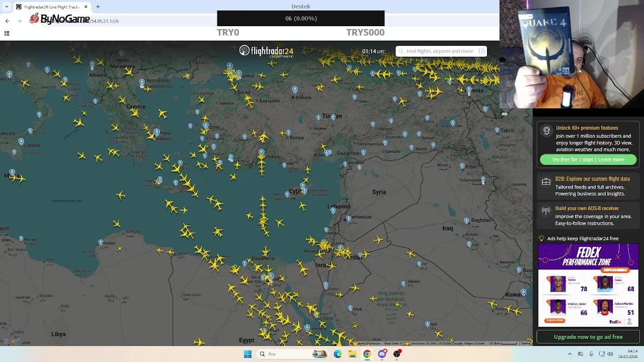
Task: Click the lightbulb icon beside Ads help text
Action: click(541, 238)
